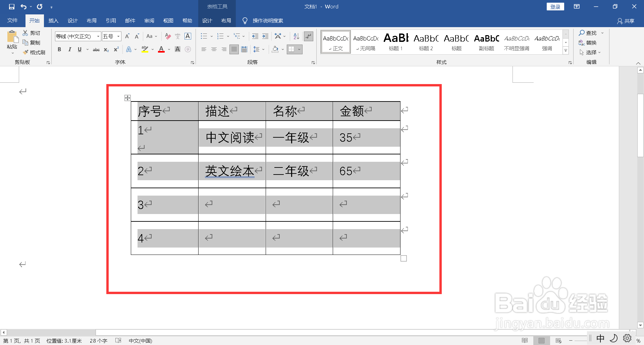Switch to read mode view in status bar
The width and height of the screenshot is (644, 345).
pyautogui.click(x=525, y=341)
